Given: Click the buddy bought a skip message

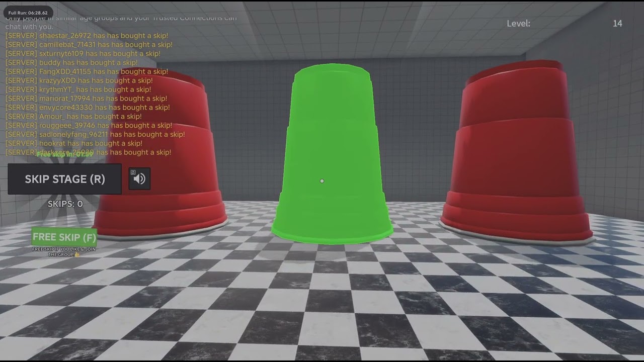Looking at the screenshot, I should point(71,63).
